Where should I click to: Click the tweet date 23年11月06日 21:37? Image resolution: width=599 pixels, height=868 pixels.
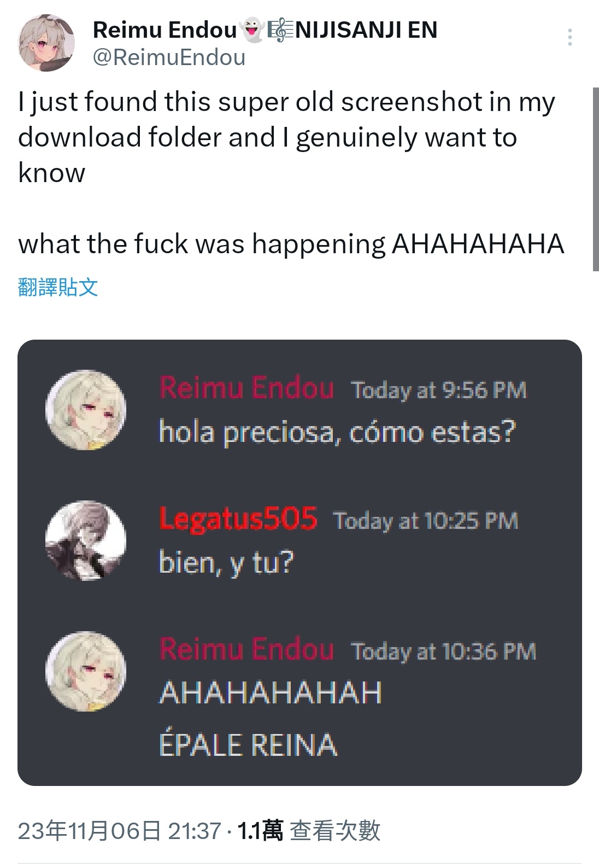[x=119, y=830]
